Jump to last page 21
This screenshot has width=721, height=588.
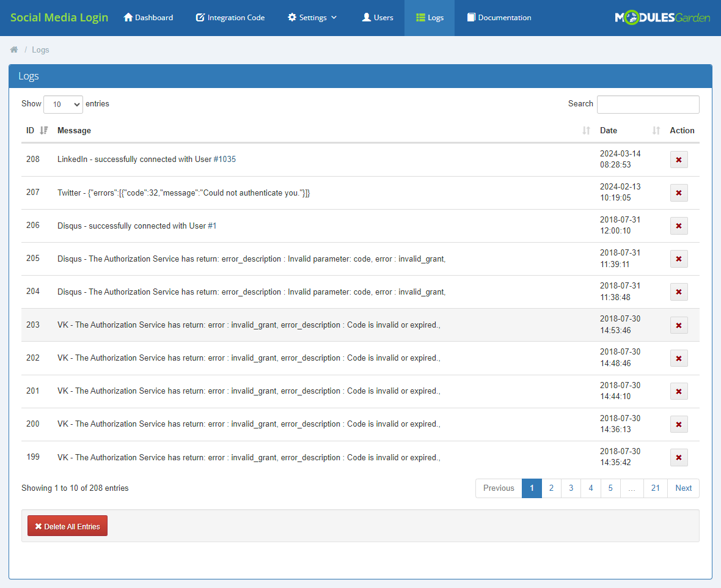[656, 488]
